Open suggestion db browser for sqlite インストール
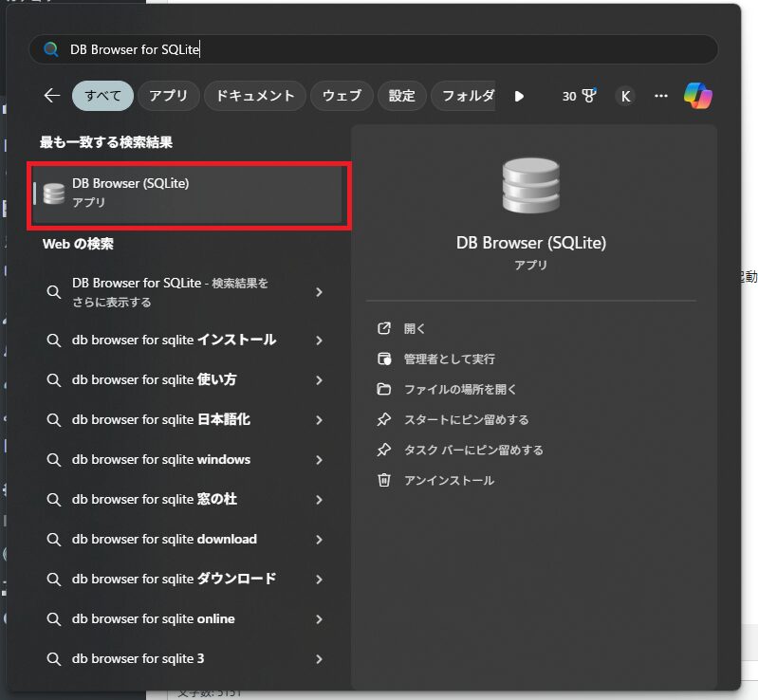The width and height of the screenshot is (758, 700). 189,341
